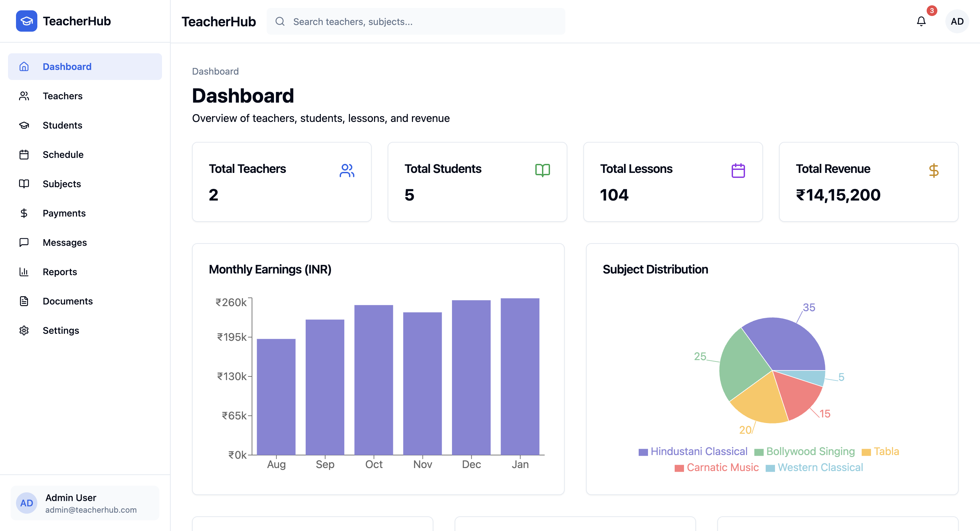Click the Oct bar in Monthly Earnings

[374, 380]
